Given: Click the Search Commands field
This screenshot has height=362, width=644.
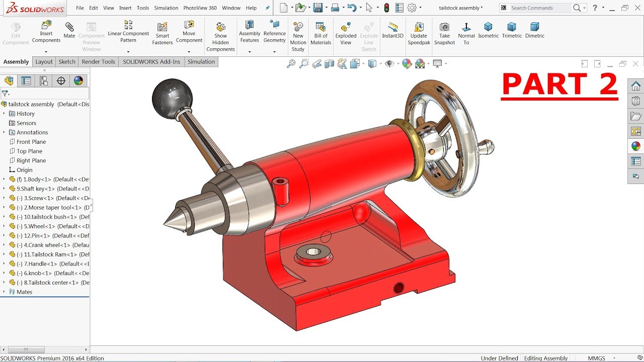Looking at the screenshot, I should click(541, 8).
